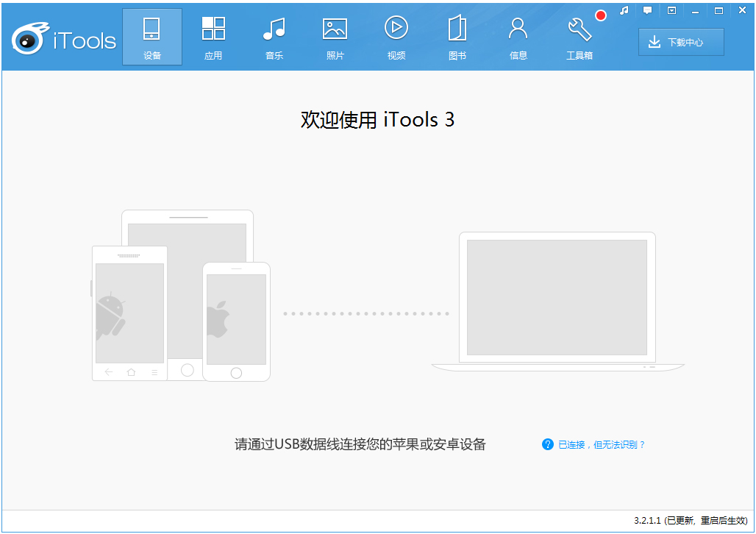Open the 音乐 (Music) section

(274, 38)
